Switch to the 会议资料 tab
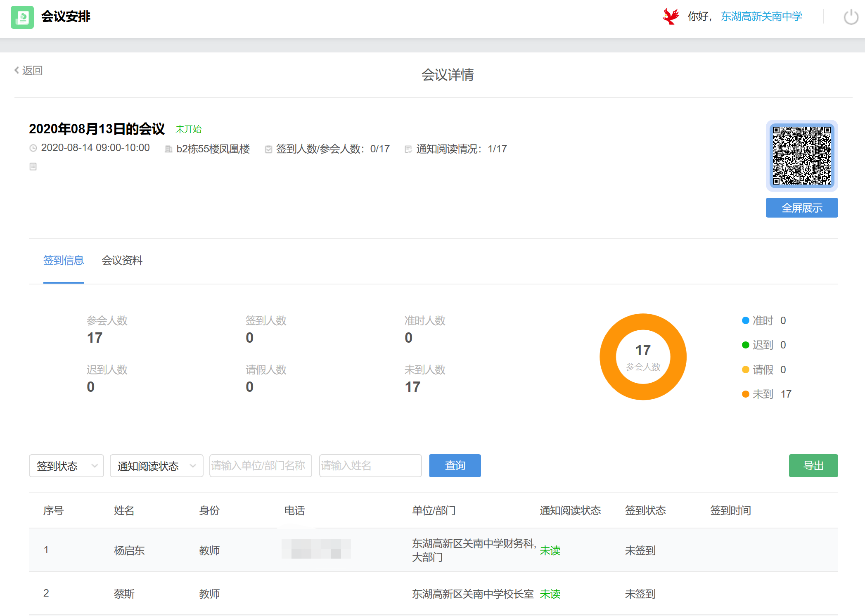 point(122,260)
